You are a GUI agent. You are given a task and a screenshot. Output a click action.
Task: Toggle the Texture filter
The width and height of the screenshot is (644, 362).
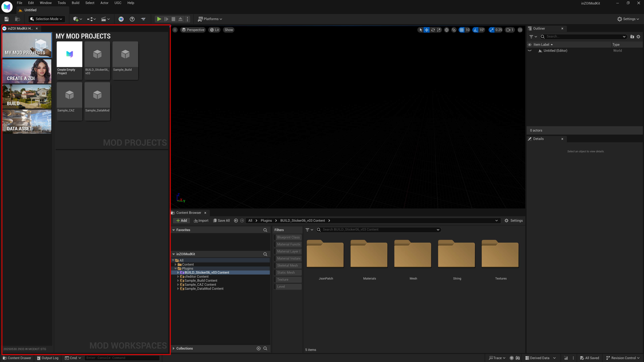288,280
